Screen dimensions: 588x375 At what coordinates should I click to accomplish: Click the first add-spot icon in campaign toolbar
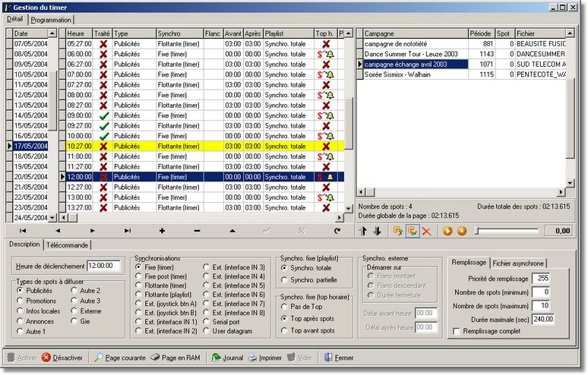coord(398,231)
